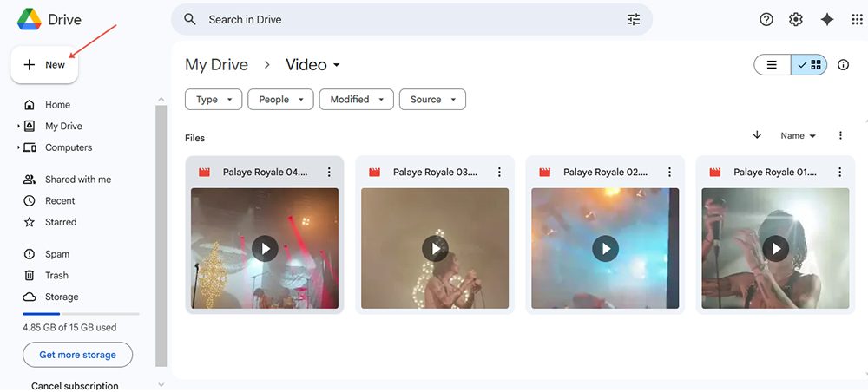Select file name Palaye Royale 03
Viewport: 868px width, 392px height.
pos(435,172)
